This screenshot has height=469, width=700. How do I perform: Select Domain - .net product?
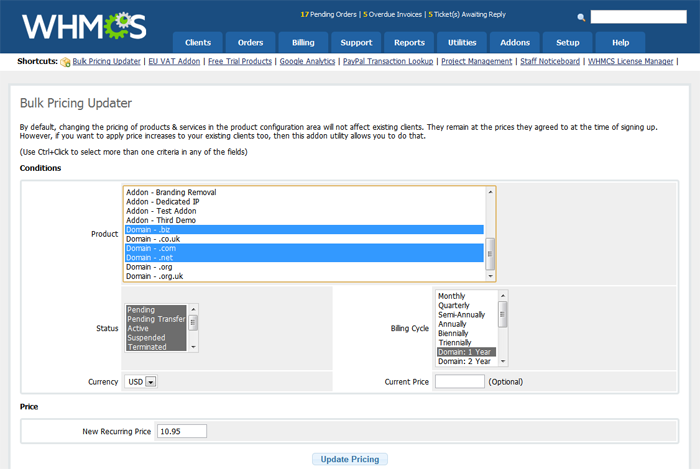pyautogui.click(x=304, y=258)
